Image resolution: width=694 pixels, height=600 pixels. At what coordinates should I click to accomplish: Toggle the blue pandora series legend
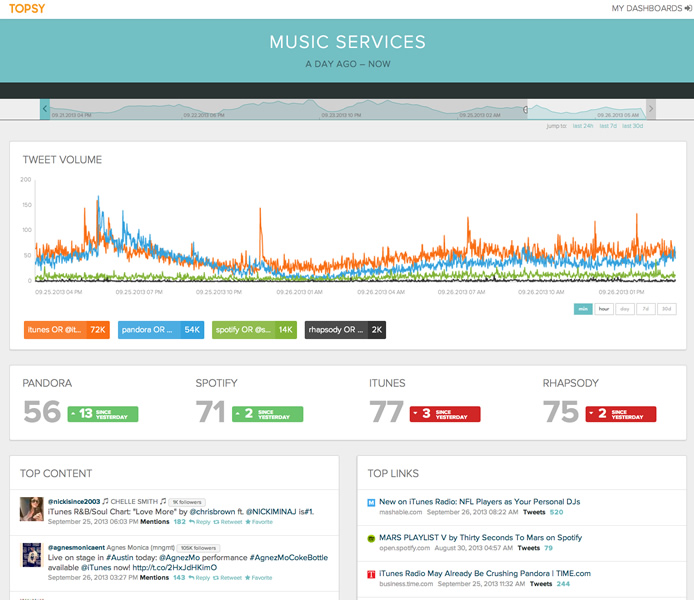click(161, 330)
